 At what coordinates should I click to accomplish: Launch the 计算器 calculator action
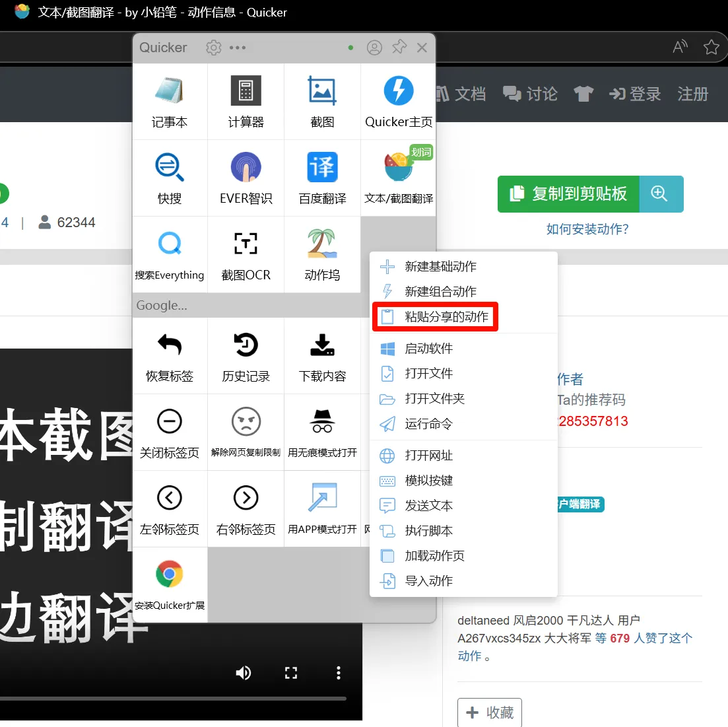(x=246, y=102)
